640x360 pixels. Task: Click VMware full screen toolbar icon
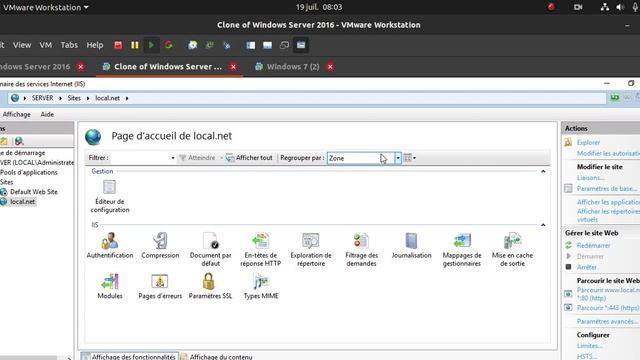point(284,45)
